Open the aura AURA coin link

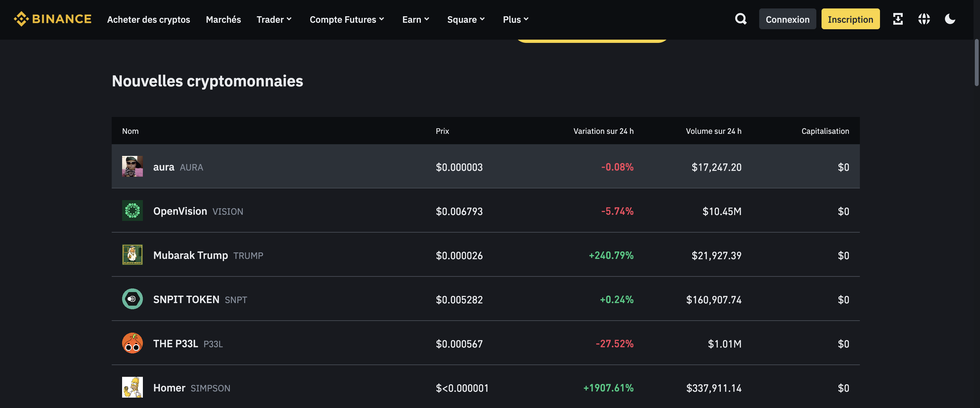tap(178, 167)
